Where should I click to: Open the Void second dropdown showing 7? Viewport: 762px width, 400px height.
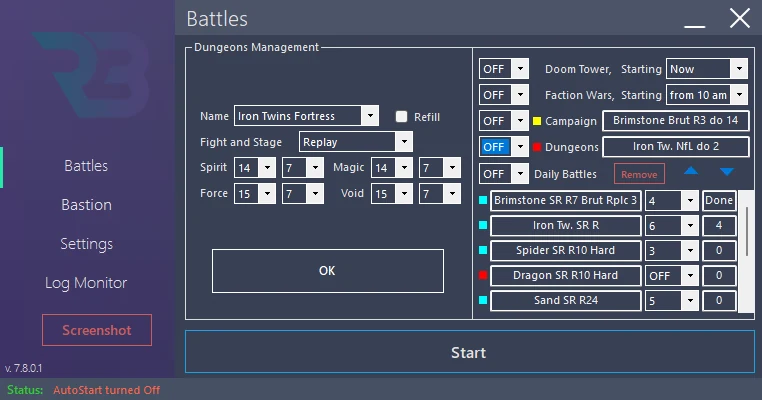(x=452, y=193)
